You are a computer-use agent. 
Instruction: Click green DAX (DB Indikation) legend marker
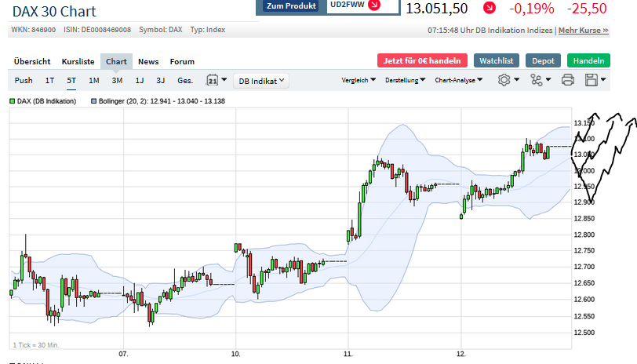pos(13,101)
